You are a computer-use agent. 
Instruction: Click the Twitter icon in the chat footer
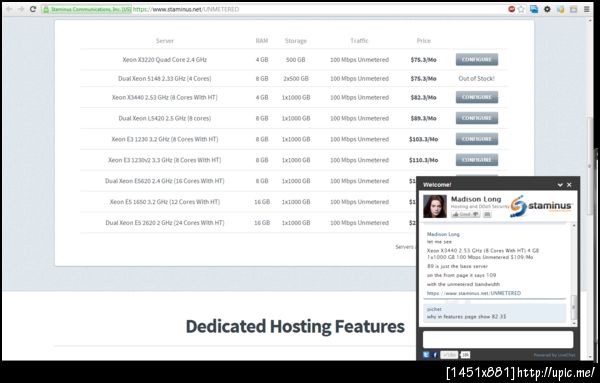[426, 355]
